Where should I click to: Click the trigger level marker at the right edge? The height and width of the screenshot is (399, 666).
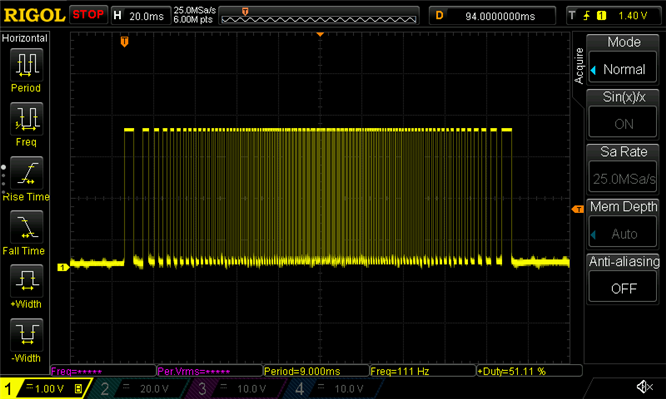578,209
